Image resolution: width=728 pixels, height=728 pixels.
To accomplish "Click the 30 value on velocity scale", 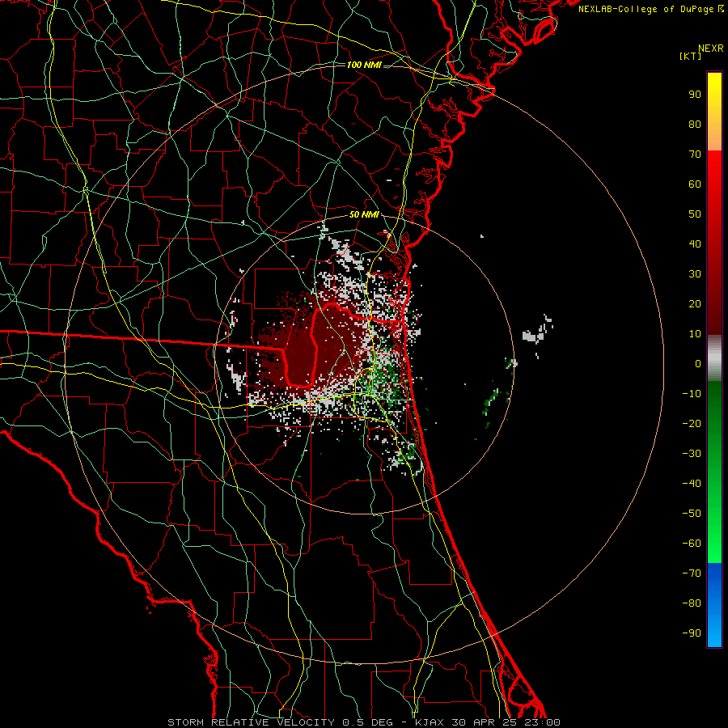I will 695,274.
